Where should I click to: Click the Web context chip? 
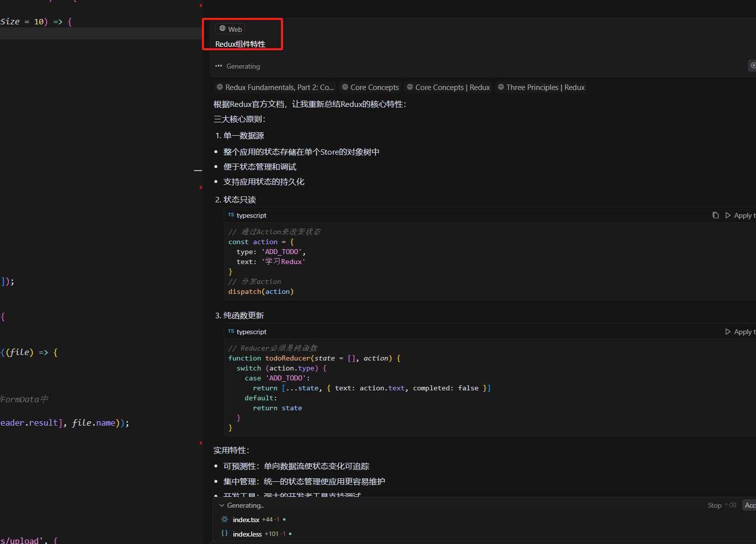[230, 29]
